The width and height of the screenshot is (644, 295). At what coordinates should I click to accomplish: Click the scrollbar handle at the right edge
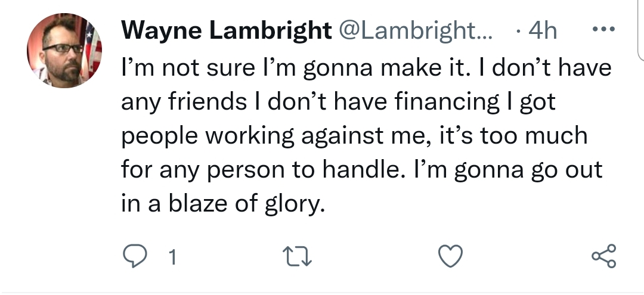pos(640,30)
